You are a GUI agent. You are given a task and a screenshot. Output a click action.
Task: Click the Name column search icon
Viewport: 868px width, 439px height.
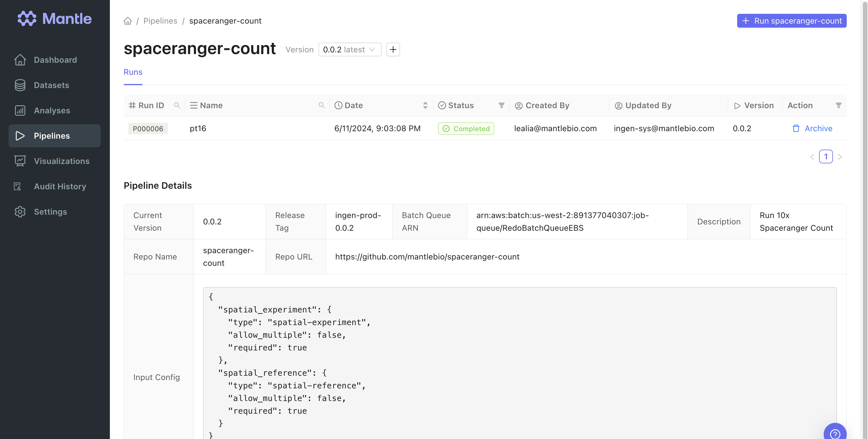point(322,106)
